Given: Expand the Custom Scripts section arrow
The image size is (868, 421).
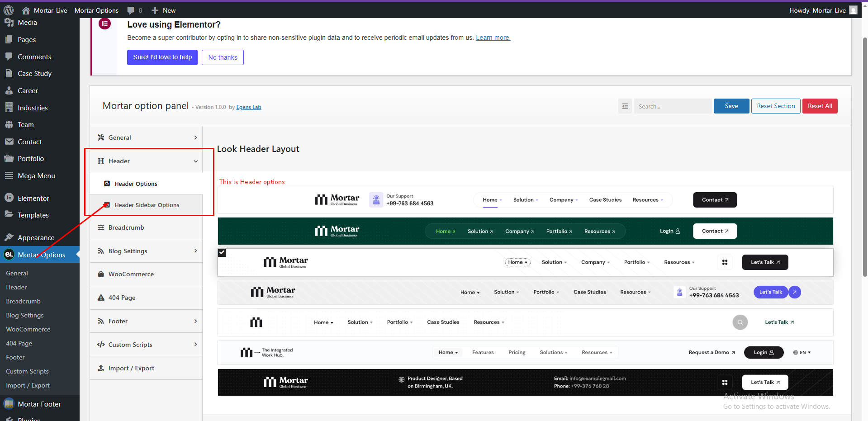Looking at the screenshot, I should (x=195, y=345).
